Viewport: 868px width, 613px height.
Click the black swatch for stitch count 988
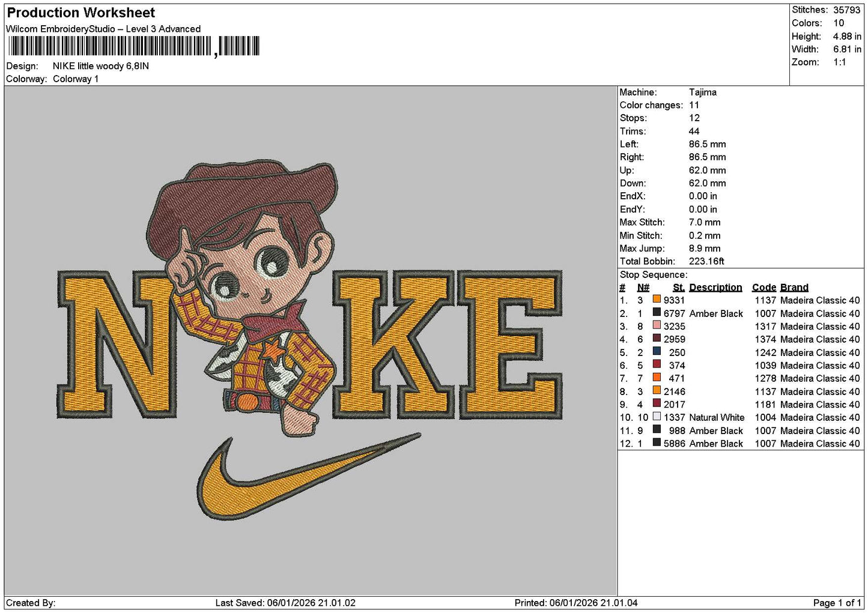(x=657, y=430)
